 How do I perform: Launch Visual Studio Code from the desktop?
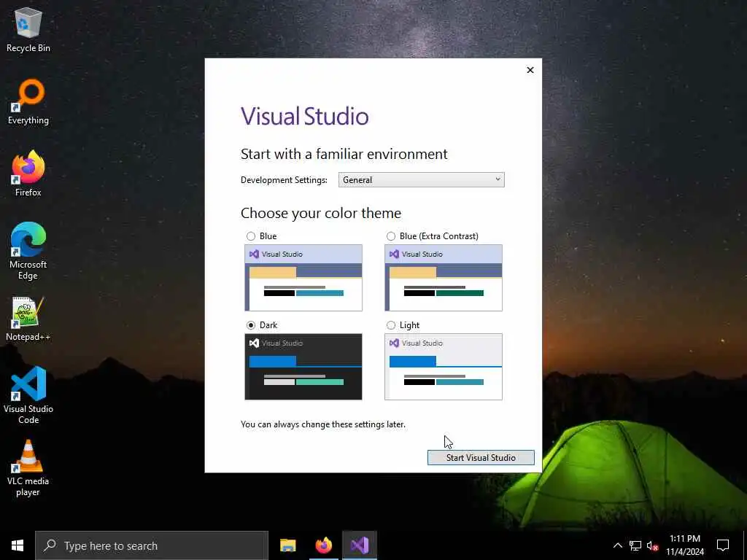28,394
